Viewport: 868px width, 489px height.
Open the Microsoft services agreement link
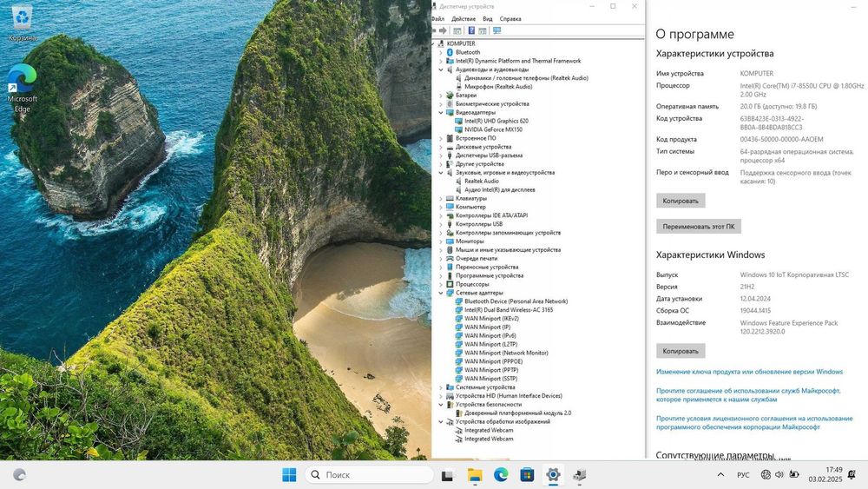click(748, 395)
